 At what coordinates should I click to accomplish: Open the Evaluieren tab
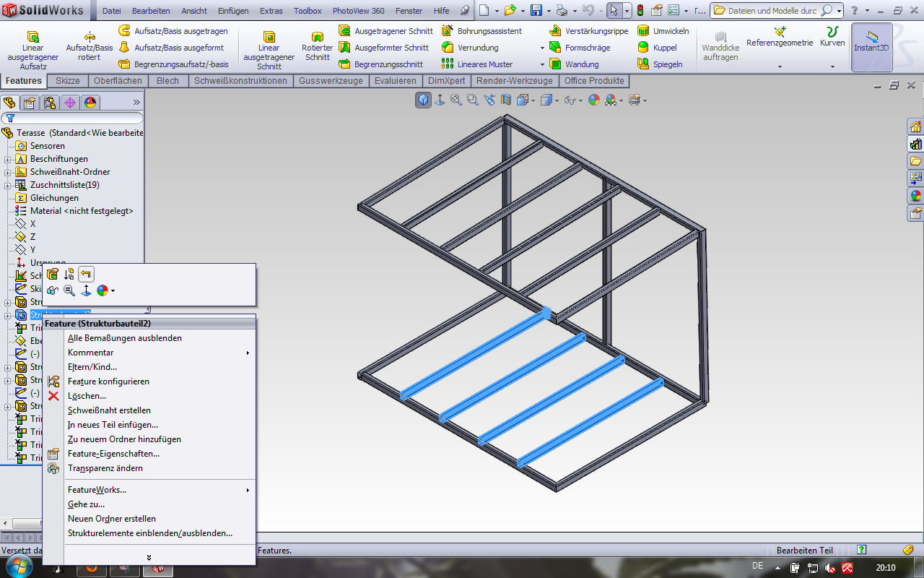tap(395, 81)
